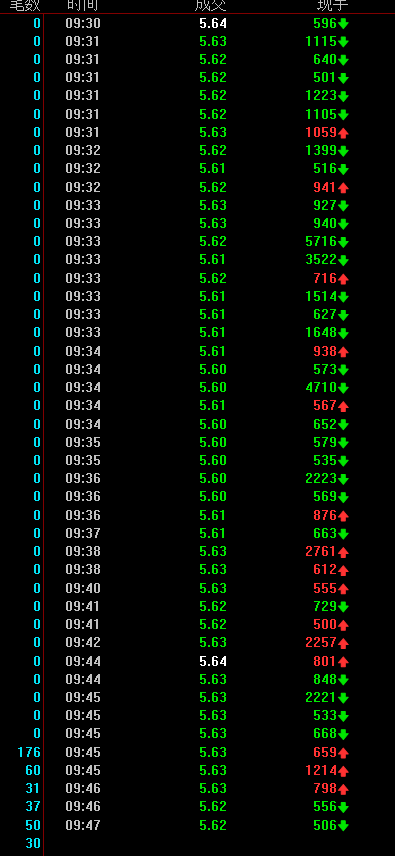
Task: Select price 5.63 in the 09:40 row
Action: (213, 588)
